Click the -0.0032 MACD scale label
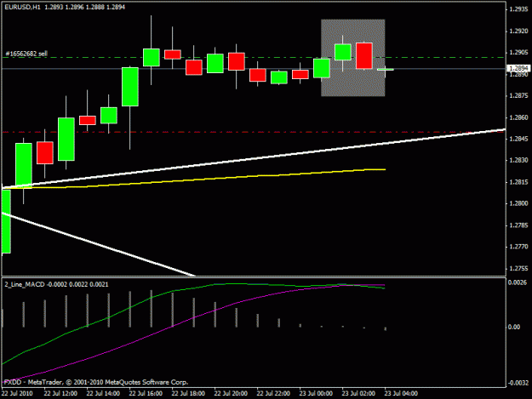Image resolution: width=532 pixels, height=399 pixels. point(518,383)
